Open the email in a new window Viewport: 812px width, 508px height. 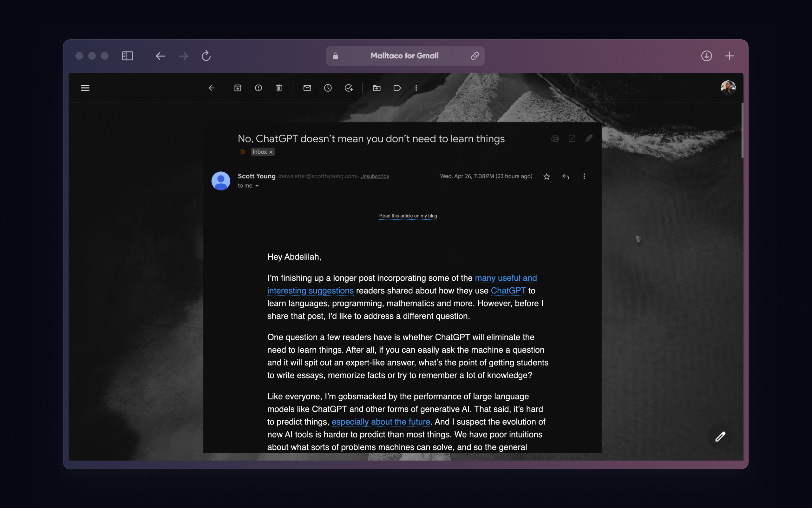coord(572,139)
